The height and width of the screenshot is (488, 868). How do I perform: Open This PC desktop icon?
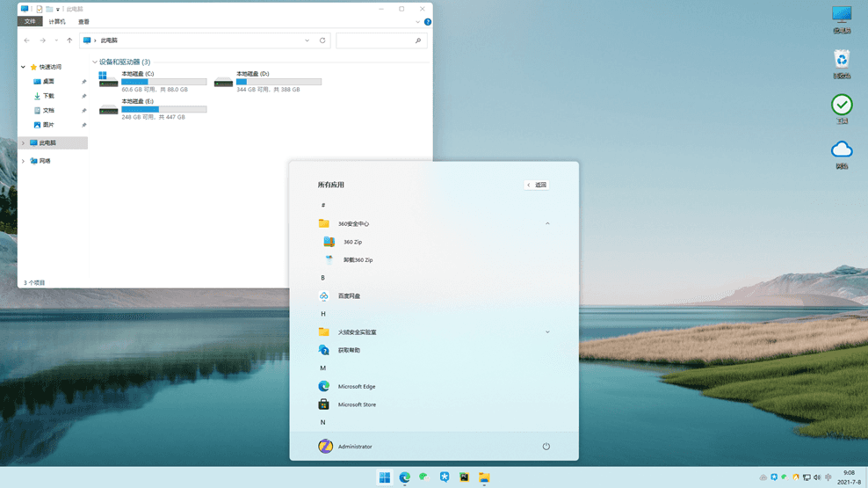(842, 19)
